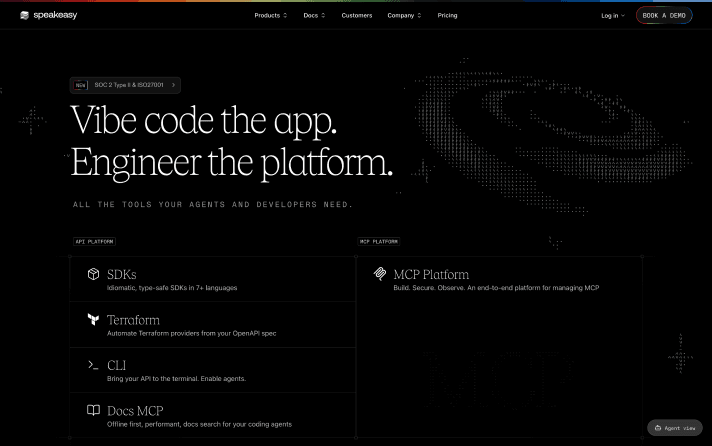Click the Agent view toggle button
Viewport: 712px width, 446px height.
pyautogui.click(x=675, y=428)
